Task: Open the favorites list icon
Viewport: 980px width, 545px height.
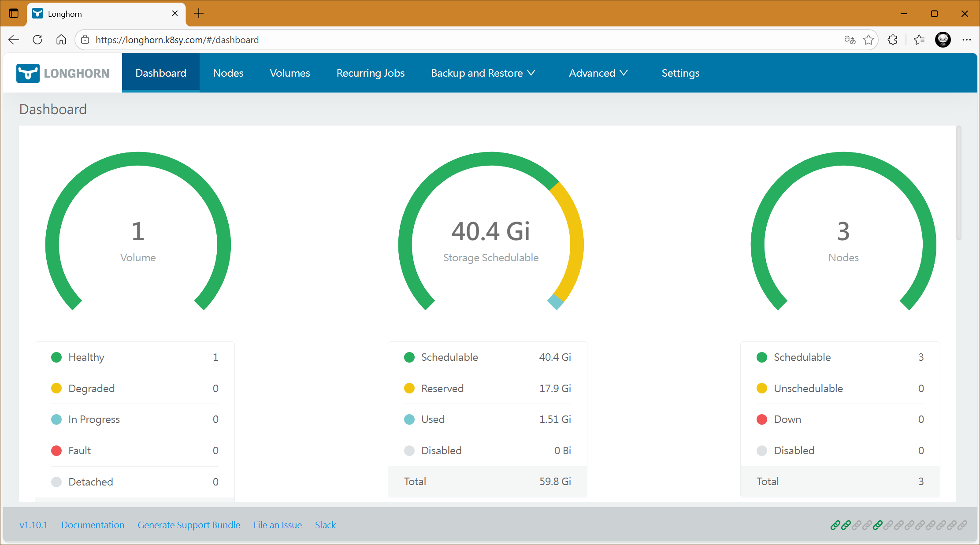Action: point(919,40)
